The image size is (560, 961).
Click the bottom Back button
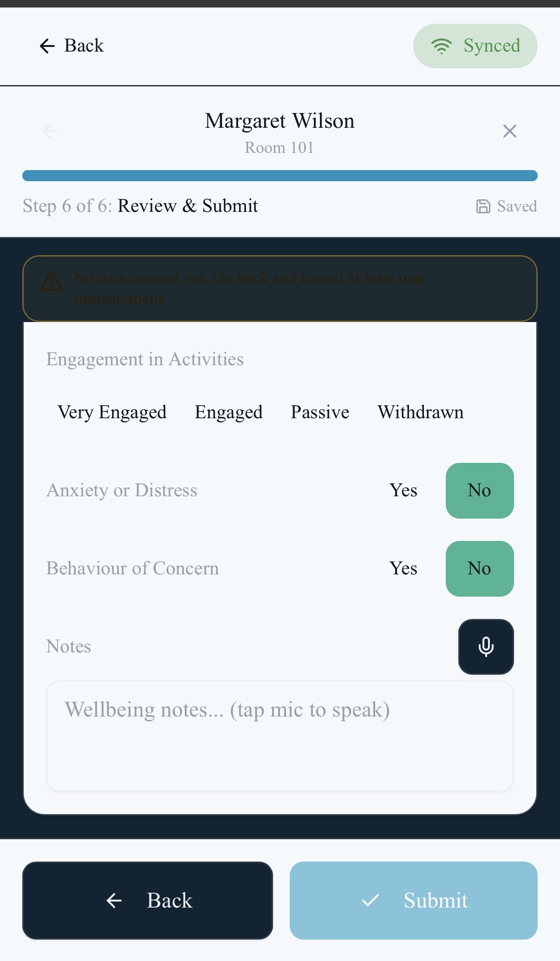pyautogui.click(x=147, y=900)
